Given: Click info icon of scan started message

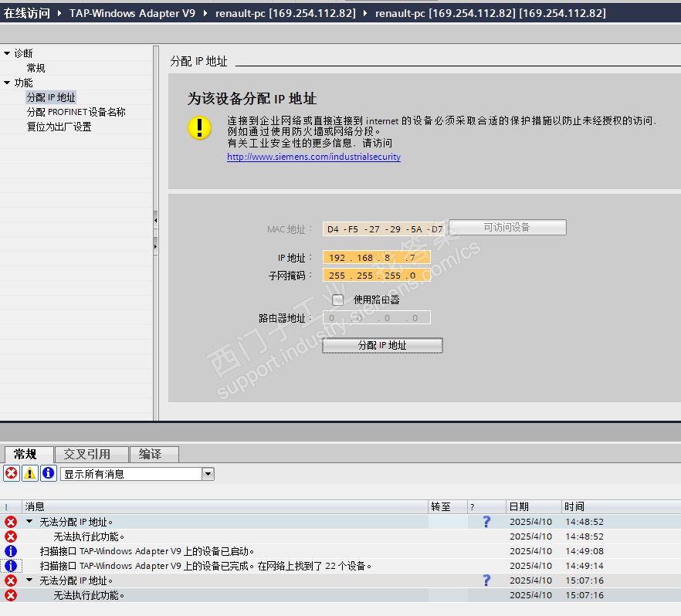Looking at the screenshot, I should coord(11,551).
